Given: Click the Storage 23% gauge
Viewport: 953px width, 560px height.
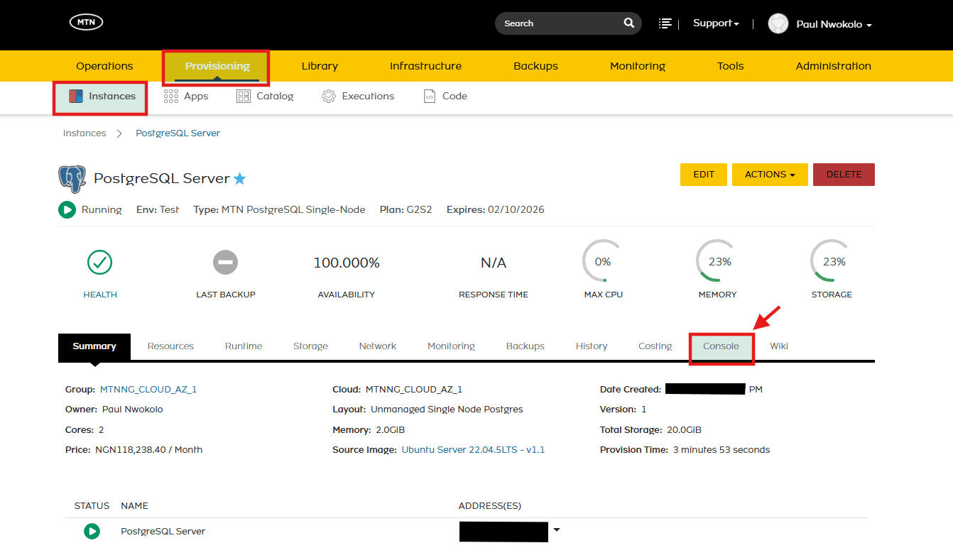Looking at the screenshot, I should coord(832,261).
